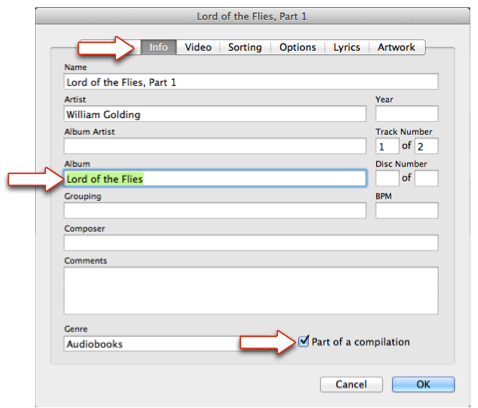Cancel the info dialog
The image size is (478, 408).
click(x=351, y=384)
